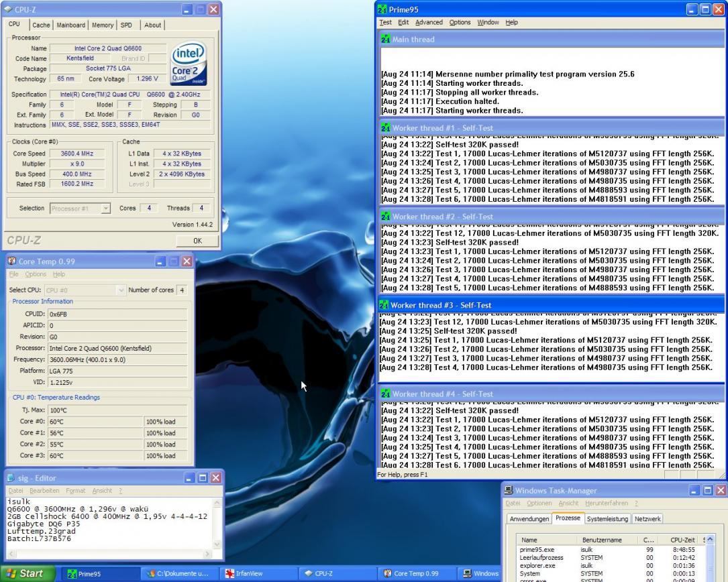
Task: Open the Test menu in Prime95
Action: [385, 22]
